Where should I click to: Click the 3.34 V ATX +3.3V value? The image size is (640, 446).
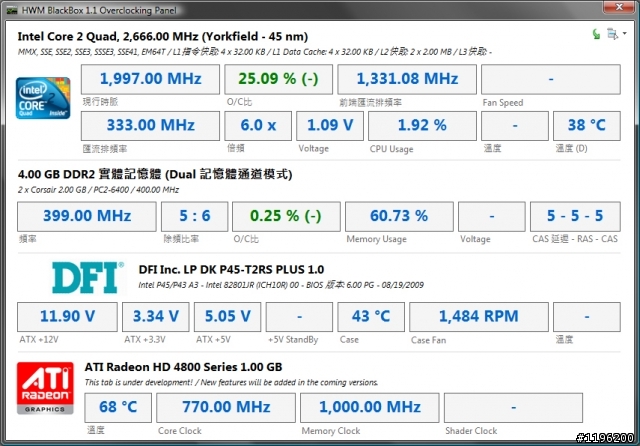point(156,317)
